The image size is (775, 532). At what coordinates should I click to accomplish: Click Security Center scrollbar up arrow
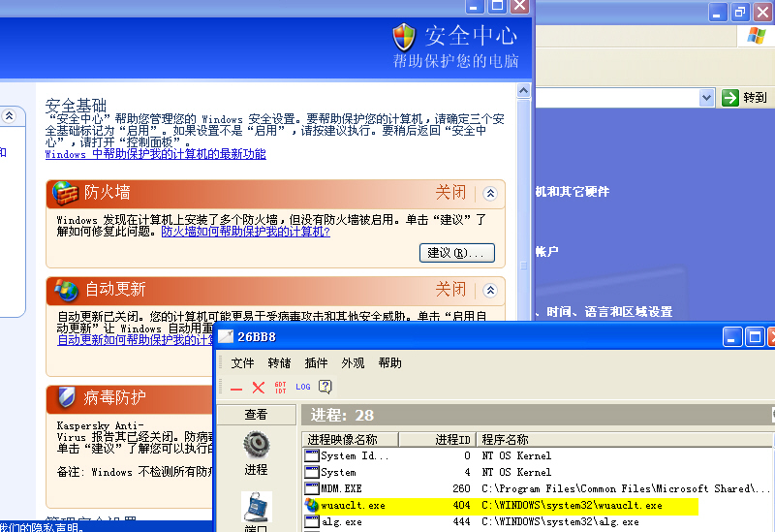click(523, 90)
